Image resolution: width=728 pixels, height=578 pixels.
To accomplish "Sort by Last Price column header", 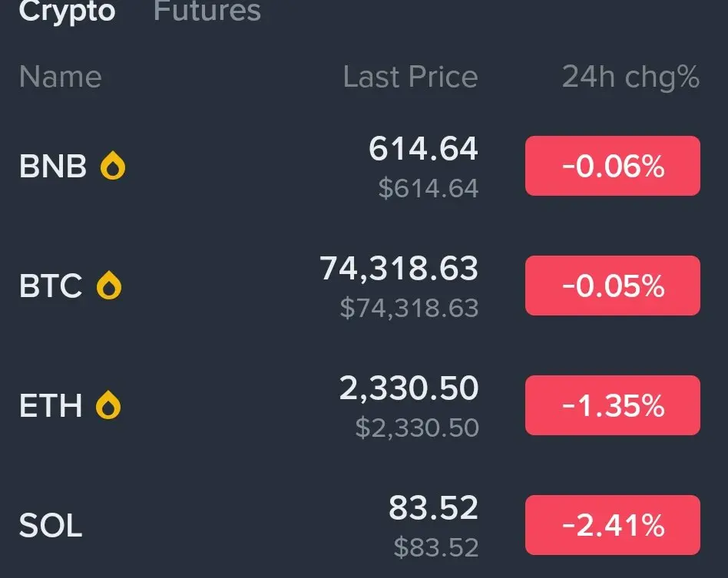I will coord(410,77).
